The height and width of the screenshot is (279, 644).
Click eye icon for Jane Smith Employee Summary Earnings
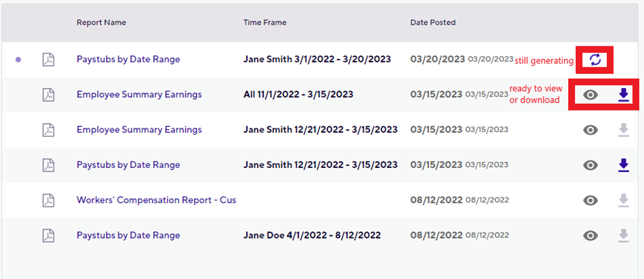click(x=590, y=130)
